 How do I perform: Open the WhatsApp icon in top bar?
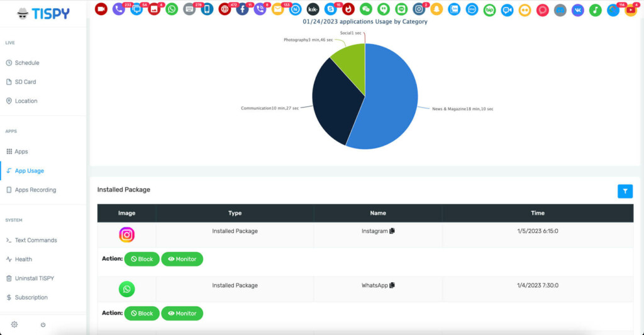pos(172,9)
